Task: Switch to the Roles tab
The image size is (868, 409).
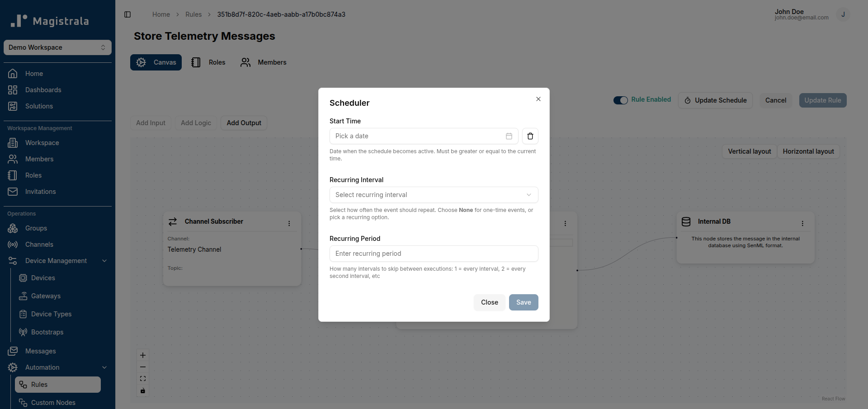Action: click(x=208, y=62)
